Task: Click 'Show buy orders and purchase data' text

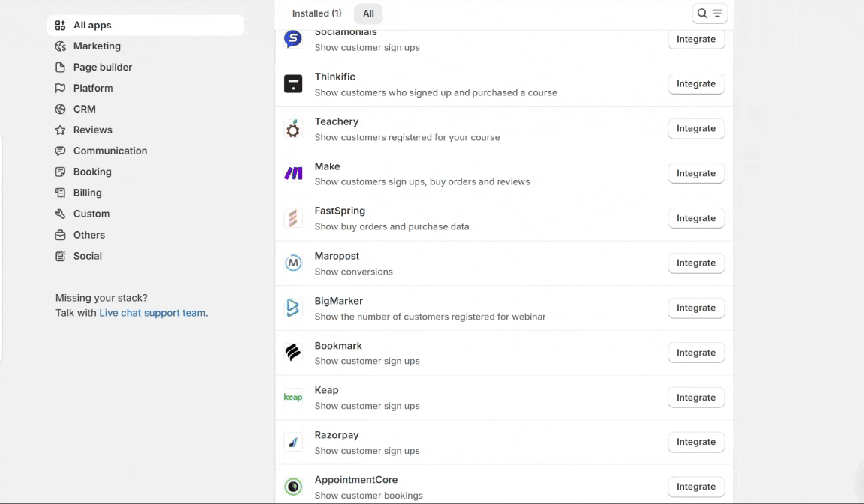Action: coord(391,227)
